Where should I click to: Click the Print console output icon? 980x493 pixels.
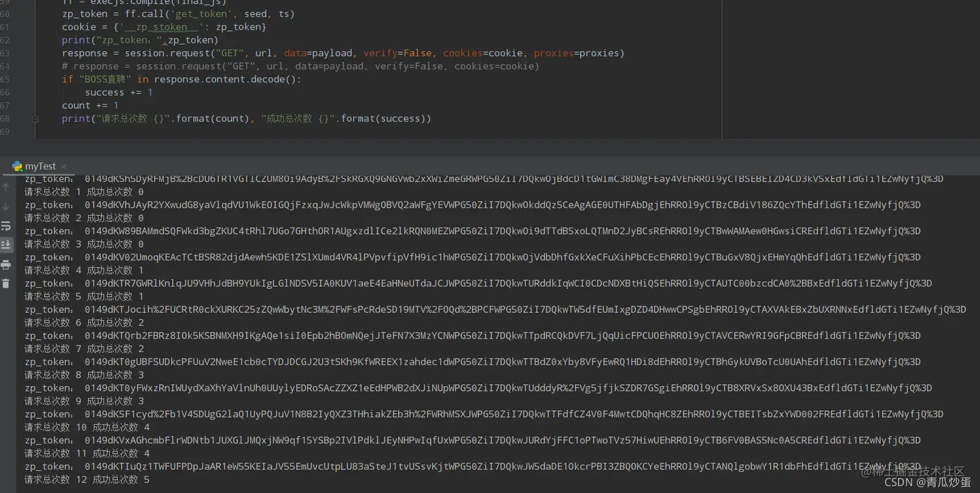tap(6, 264)
